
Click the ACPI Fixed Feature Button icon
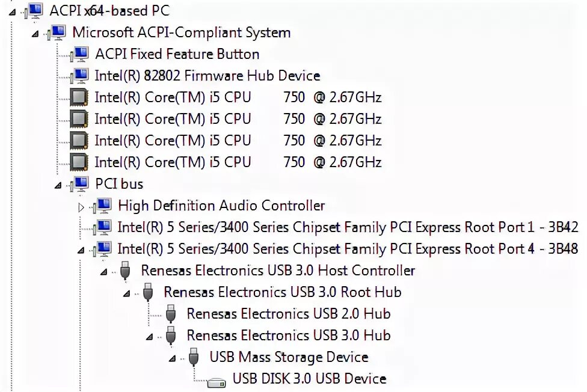point(79,54)
